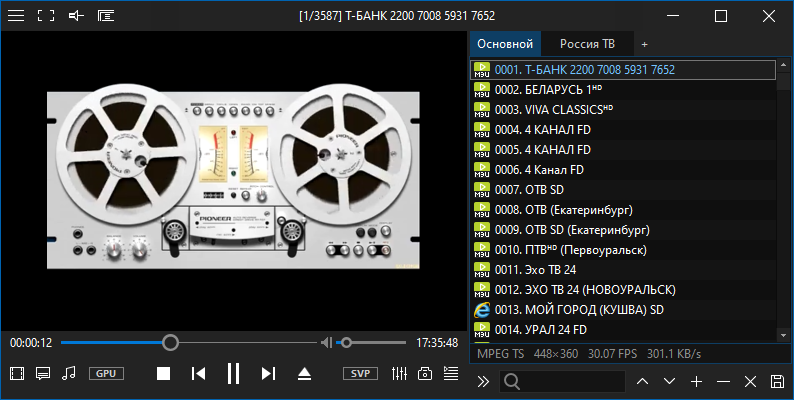Select 0010. ПТВ HD (Первоуральск) entry
The image size is (794, 400).
point(623,250)
